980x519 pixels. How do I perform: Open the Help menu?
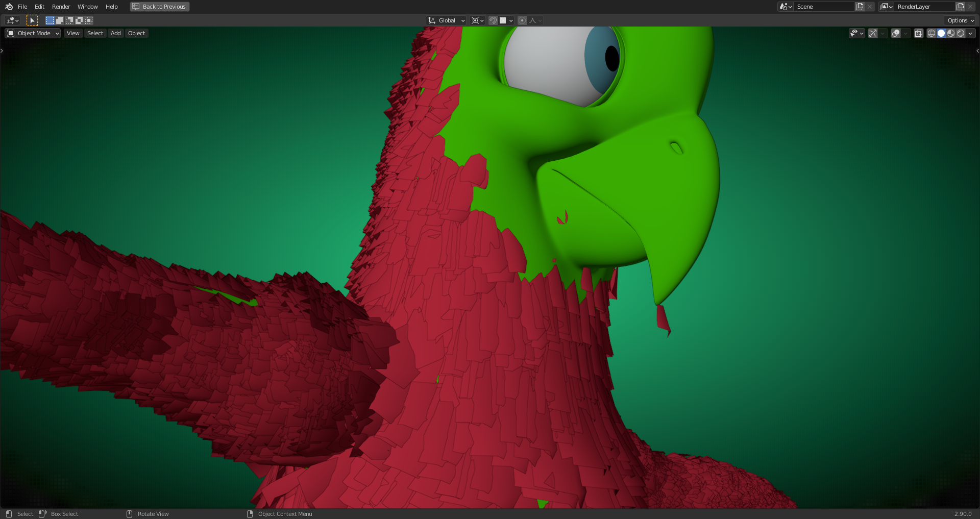click(x=112, y=7)
